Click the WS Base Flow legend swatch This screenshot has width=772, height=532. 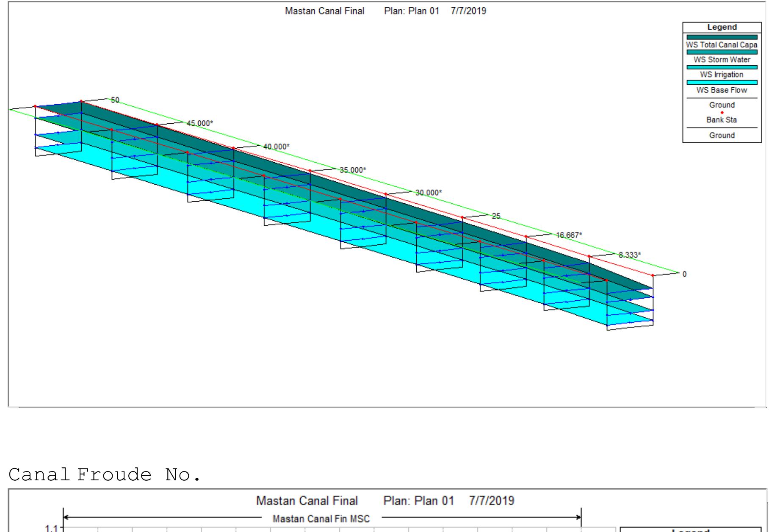pos(722,83)
